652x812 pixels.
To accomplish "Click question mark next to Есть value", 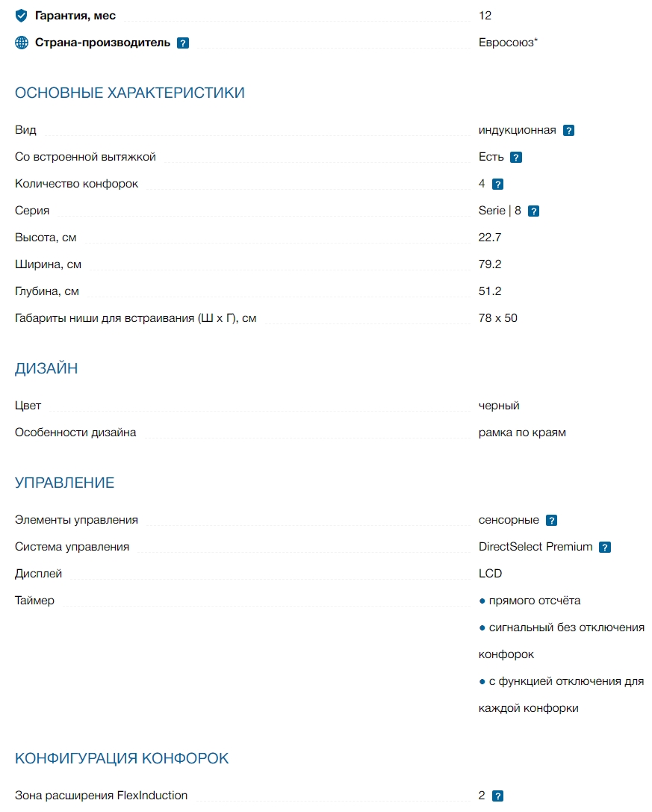I will coord(515,158).
